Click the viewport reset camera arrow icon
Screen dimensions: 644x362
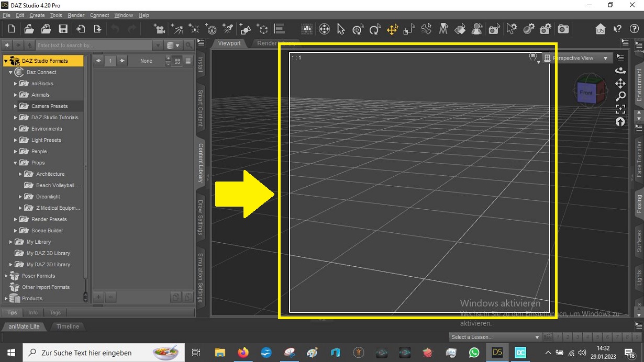pyautogui.click(x=620, y=122)
